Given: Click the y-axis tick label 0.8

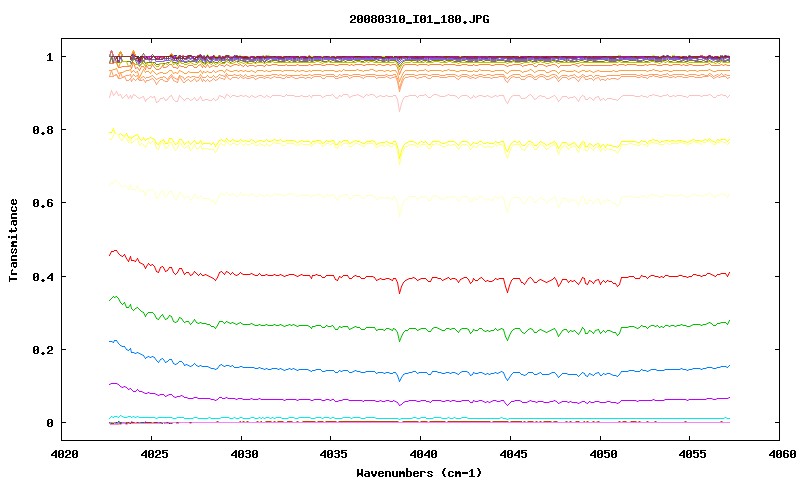Looking at the screenshot, I should (43, 130).
